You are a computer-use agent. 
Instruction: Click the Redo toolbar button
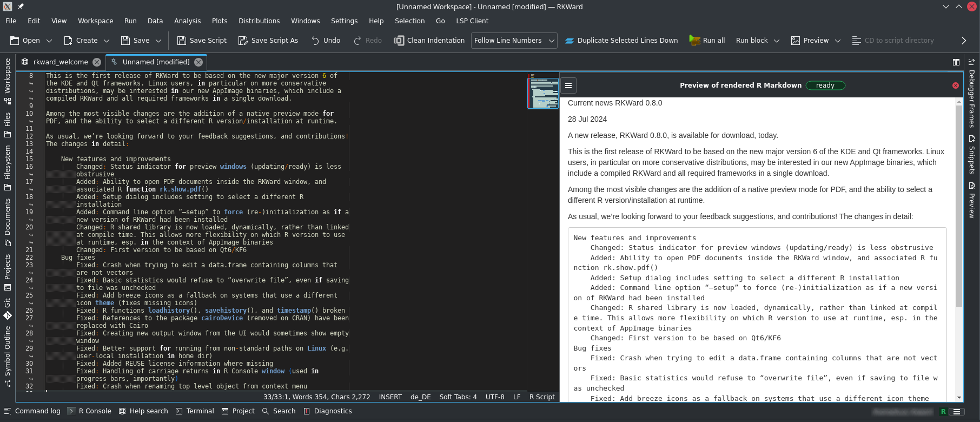368,41
